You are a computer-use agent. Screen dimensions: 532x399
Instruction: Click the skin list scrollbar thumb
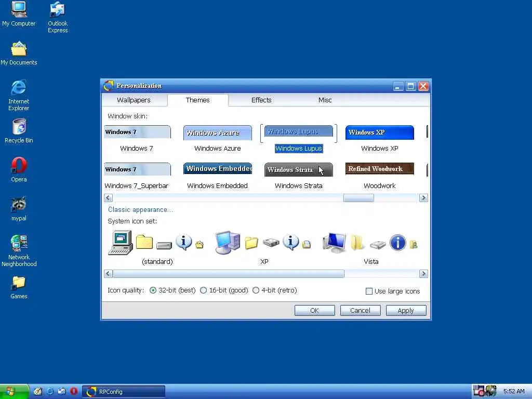click(358, 198)
